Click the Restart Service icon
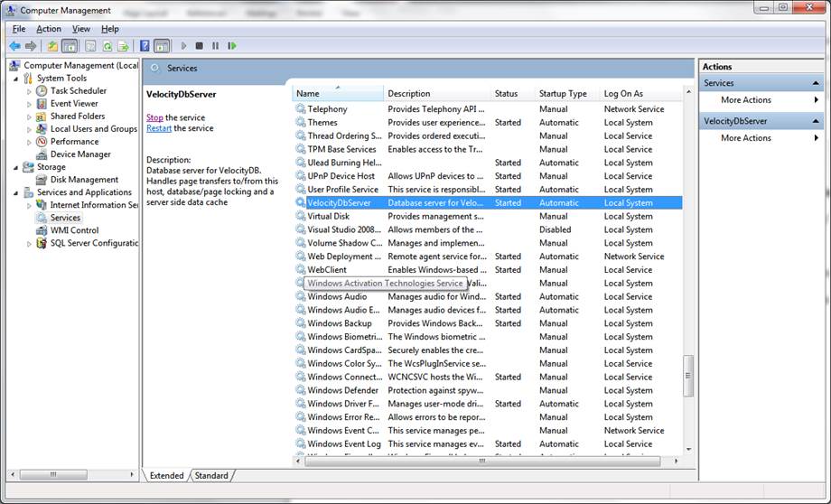The image size is (831, 504). point(231,46)
